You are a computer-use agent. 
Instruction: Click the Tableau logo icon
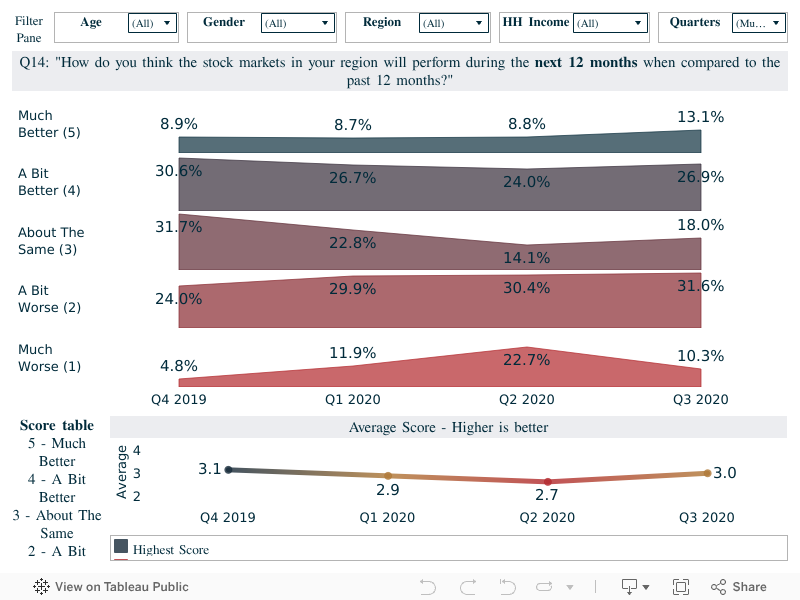41,586
